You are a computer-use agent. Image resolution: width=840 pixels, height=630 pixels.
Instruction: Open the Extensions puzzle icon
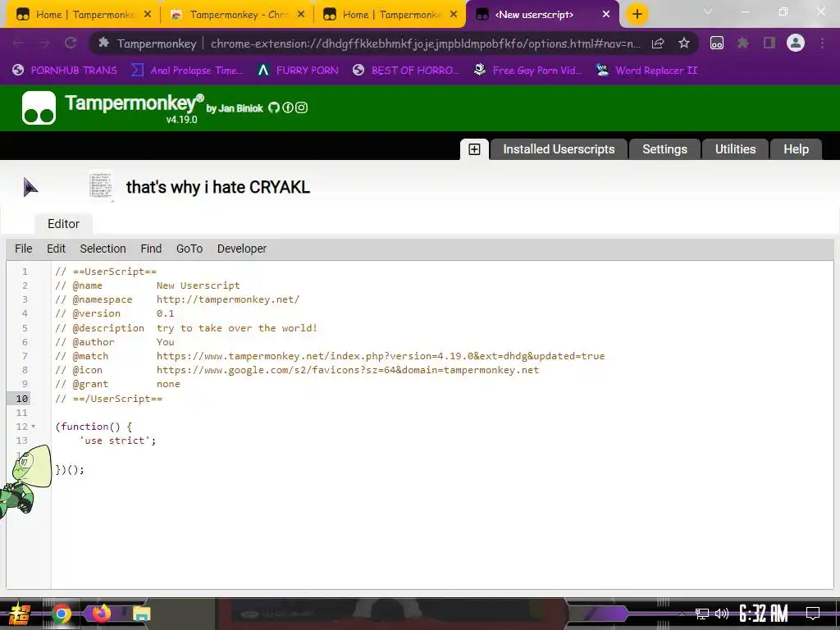(x=742, y=43)
